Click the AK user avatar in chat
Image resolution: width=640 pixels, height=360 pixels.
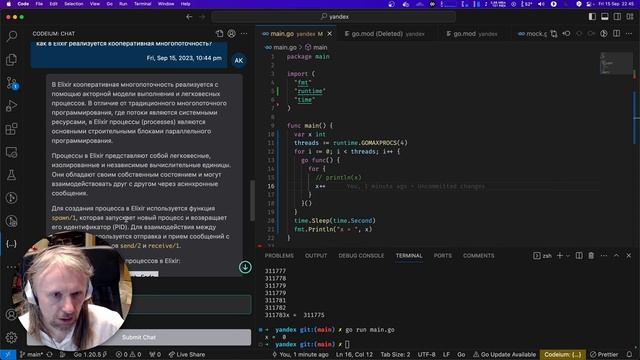pyautogui.click(x=239, y=60)
